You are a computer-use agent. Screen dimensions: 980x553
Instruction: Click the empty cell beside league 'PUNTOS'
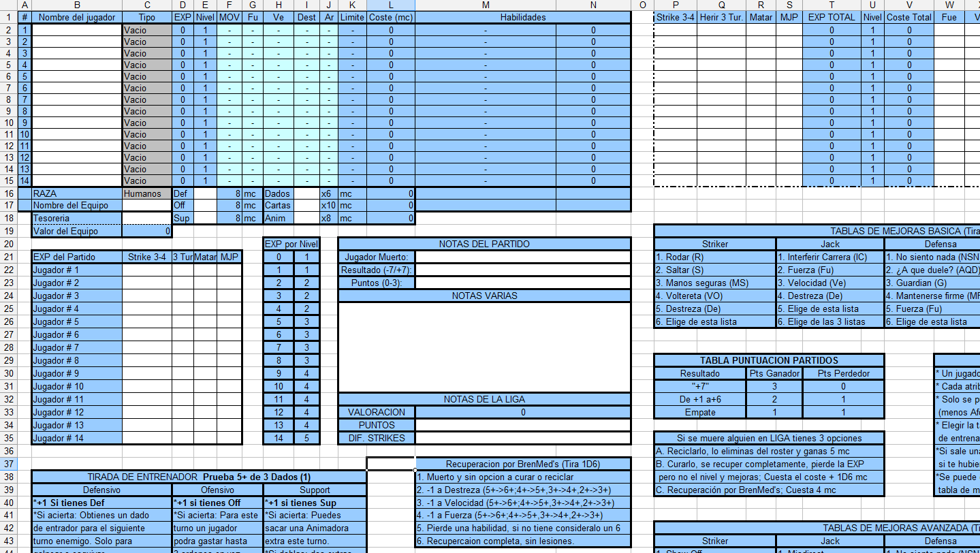522,425
